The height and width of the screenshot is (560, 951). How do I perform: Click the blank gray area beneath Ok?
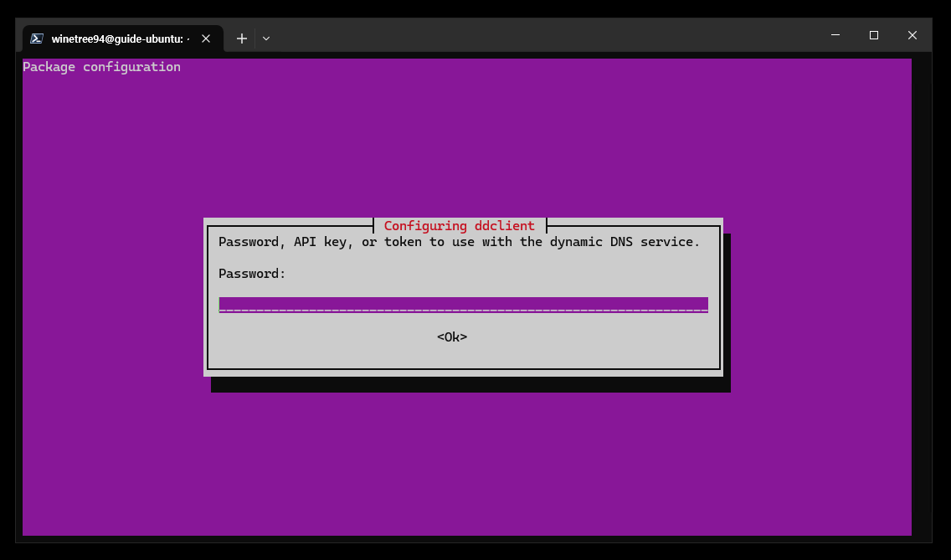[464, 356]
